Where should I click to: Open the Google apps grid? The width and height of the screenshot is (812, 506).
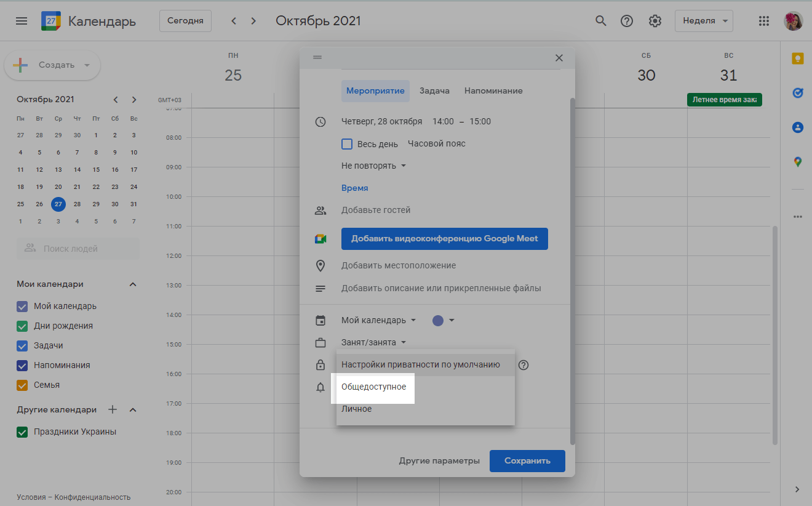[764, 21]
